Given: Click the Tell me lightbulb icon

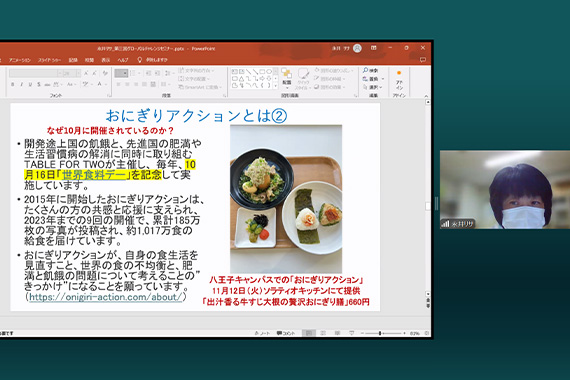Looking at the screenshot, I should (139, 60).
